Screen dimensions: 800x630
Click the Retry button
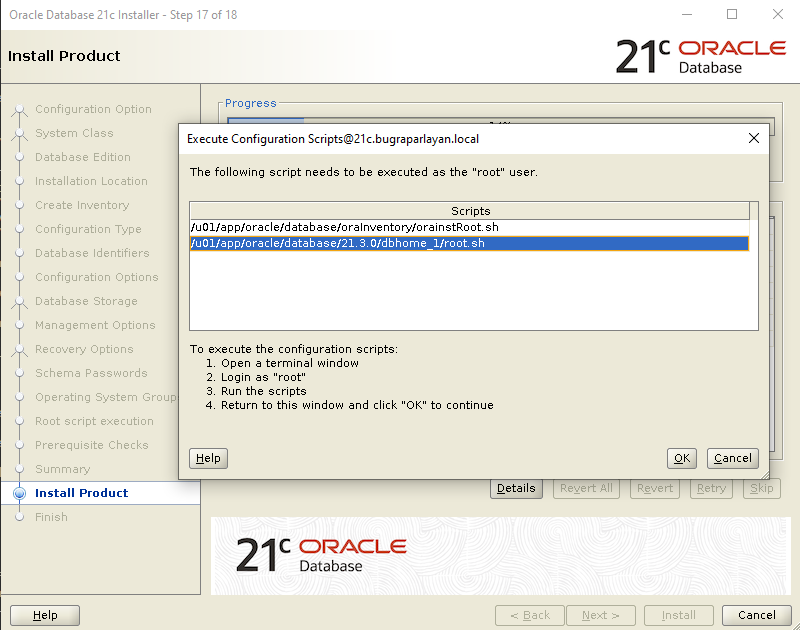711,488
